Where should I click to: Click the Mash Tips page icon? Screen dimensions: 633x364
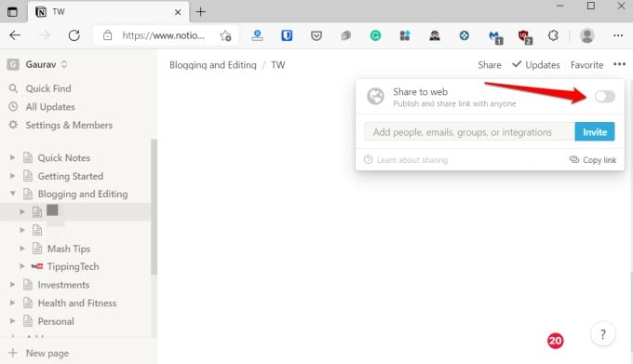[x=37, y=249]
